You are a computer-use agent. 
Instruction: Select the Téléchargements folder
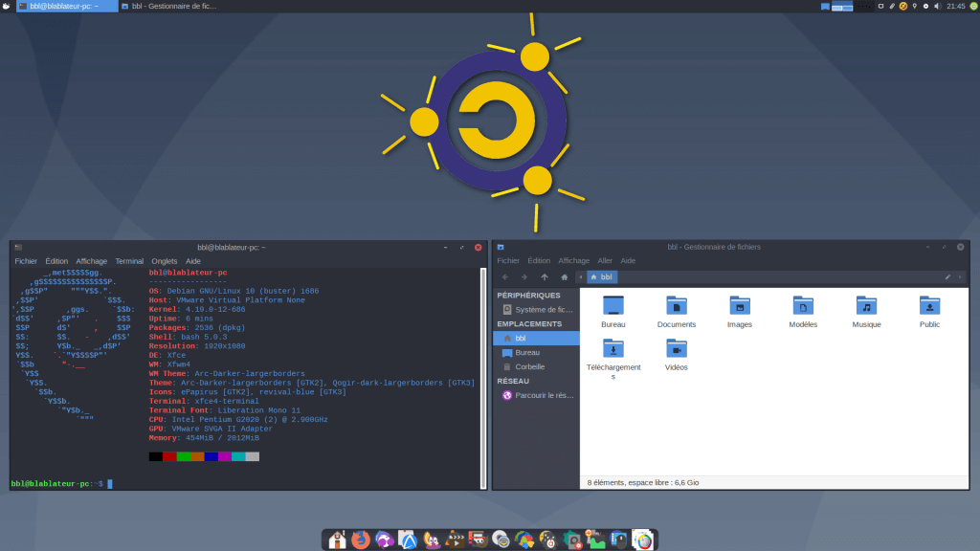point(613,359)
